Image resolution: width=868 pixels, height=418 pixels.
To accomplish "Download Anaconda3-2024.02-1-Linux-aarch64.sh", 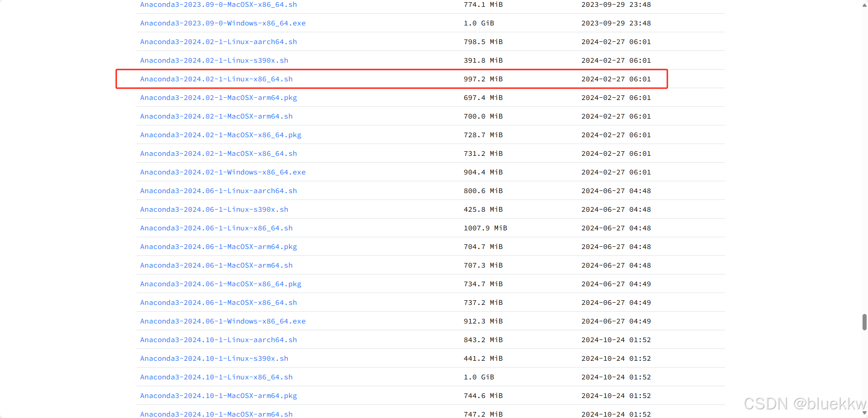I will click(218, 42).
